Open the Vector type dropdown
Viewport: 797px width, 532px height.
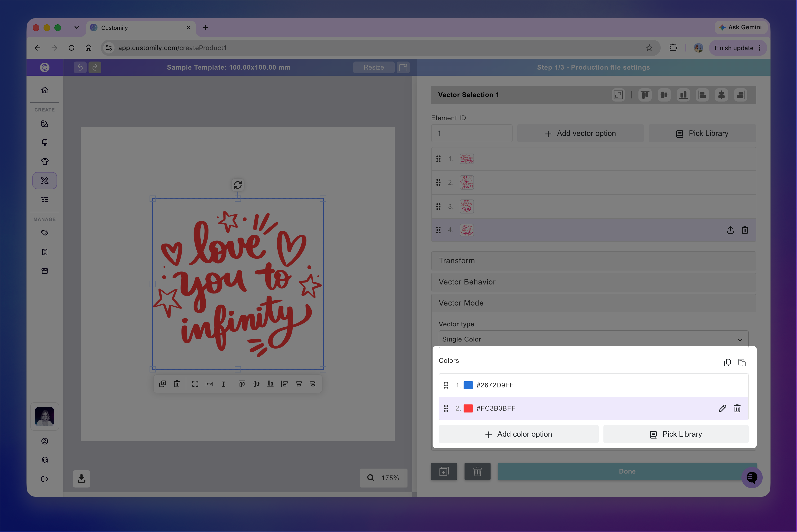593,339
